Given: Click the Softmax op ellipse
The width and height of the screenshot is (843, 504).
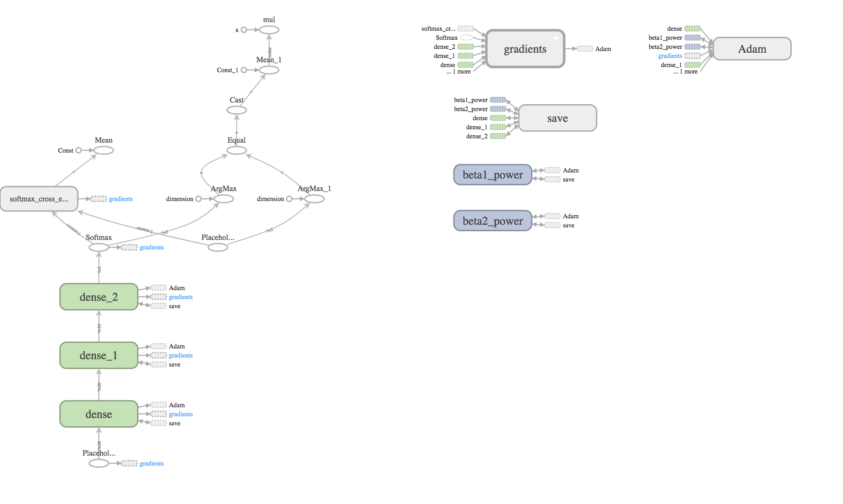Looking at the screenshot, I should (99, 247).
